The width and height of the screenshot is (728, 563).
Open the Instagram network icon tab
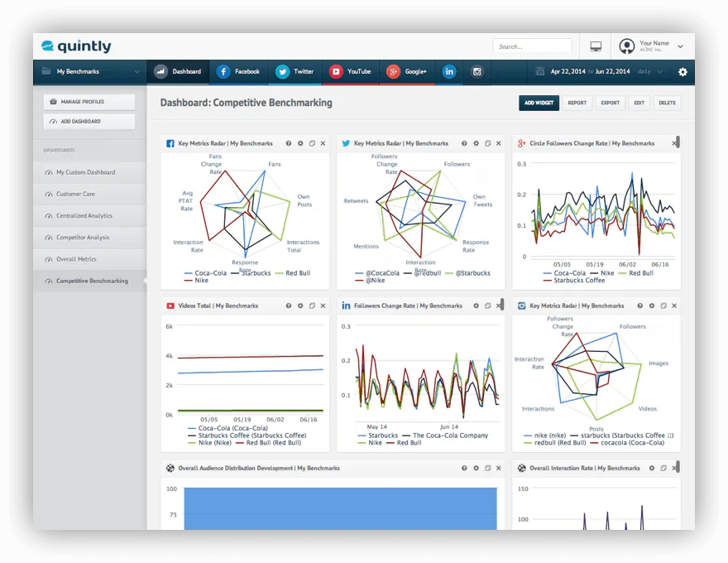click(477, 71)
